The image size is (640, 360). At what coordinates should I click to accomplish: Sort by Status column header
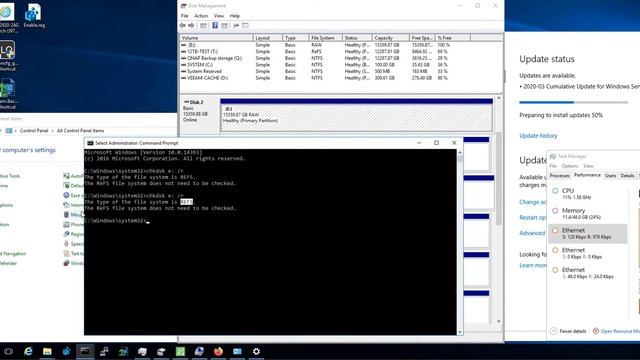click(357, 38)
